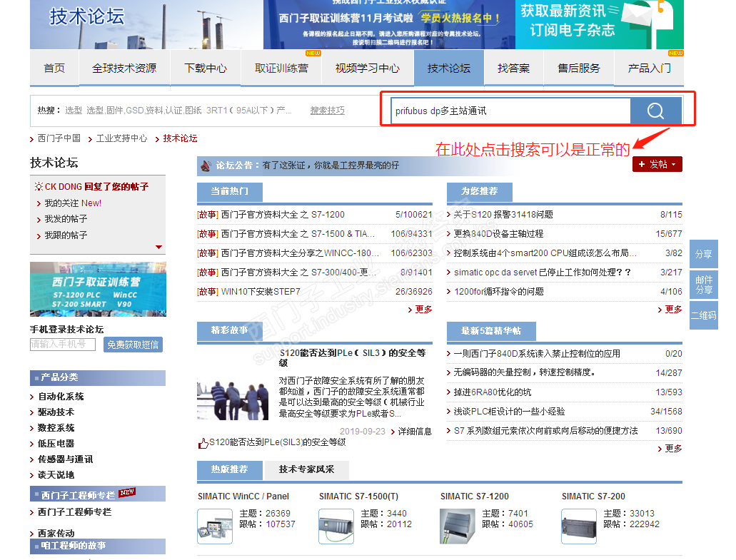This screenshot has width=736, height=560.
Task: Open the 我发的帖子 link
Action: 66,219
